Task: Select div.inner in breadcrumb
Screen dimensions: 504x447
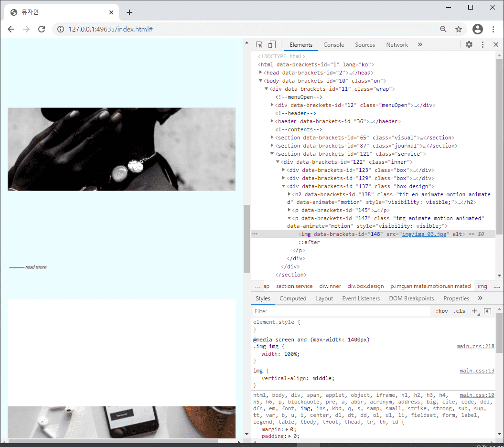Action: [x=330, y=286]
